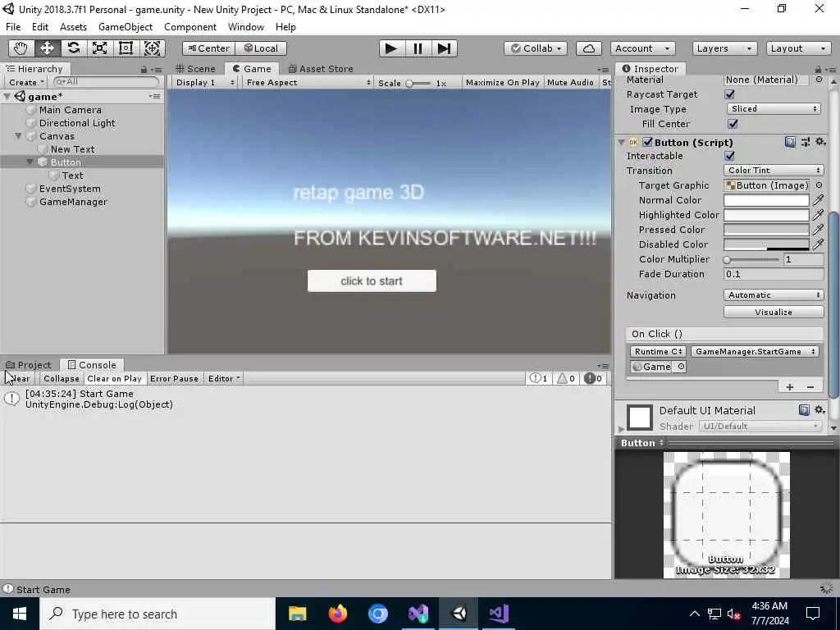
Task: Toggle Center pivot button
Action: point(208,48)
